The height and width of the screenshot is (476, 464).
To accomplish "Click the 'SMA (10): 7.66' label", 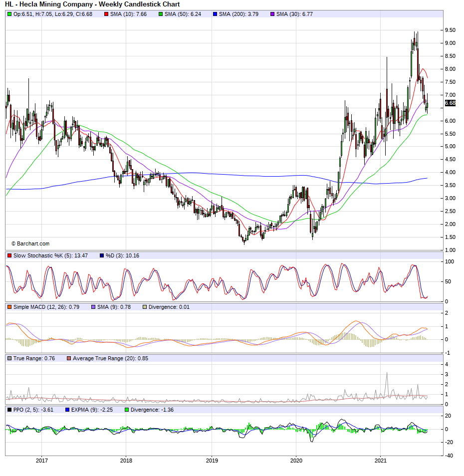I will (128, 14).
